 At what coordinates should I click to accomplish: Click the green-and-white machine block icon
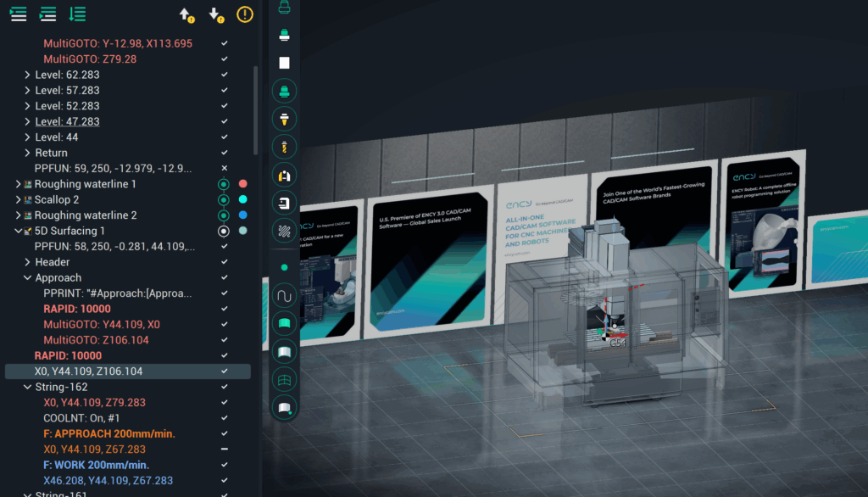[x=284, y=35]
